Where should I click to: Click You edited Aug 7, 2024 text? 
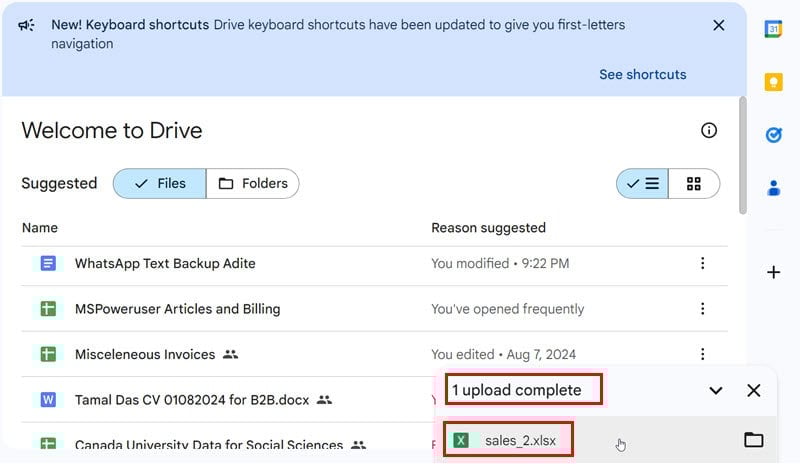[504, 354]
